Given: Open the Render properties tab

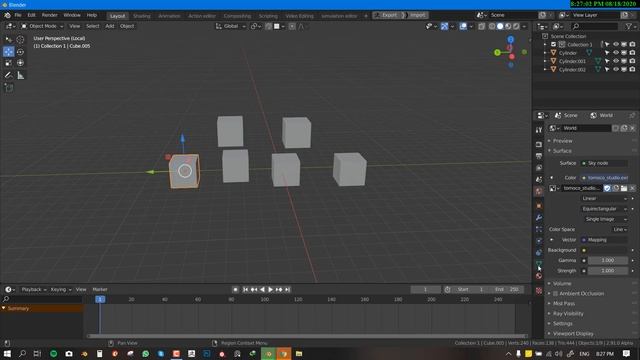Looking at the screenshot, I should tap(539, 144).
